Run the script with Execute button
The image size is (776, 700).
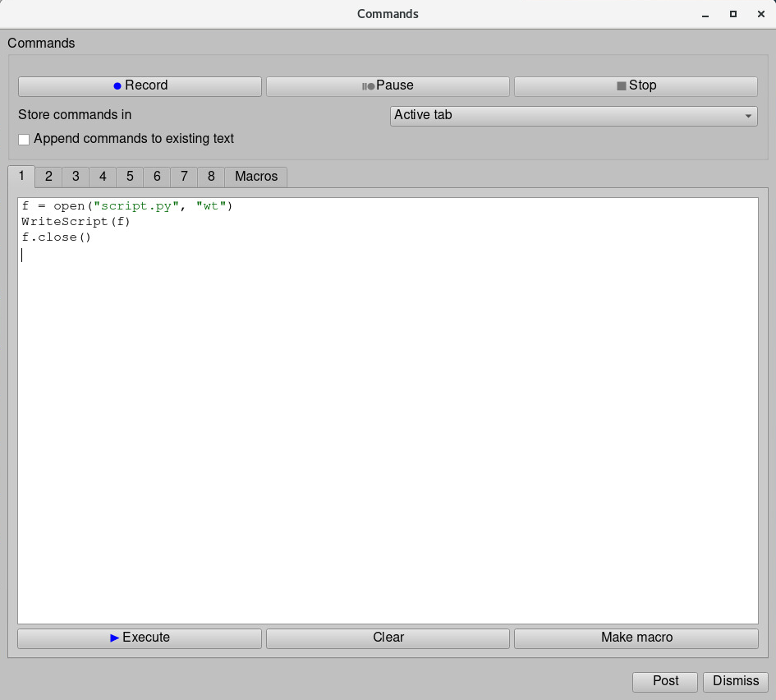[140, 638]
